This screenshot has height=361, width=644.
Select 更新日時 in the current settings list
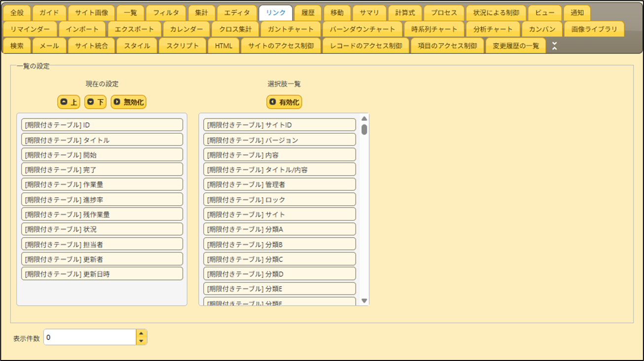point(102,274)
